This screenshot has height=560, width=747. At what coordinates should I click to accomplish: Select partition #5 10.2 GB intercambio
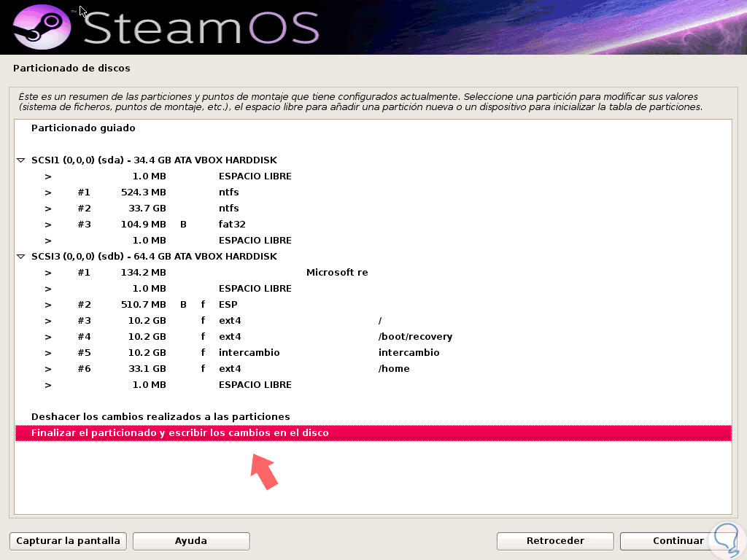click(x=373, y=353)
